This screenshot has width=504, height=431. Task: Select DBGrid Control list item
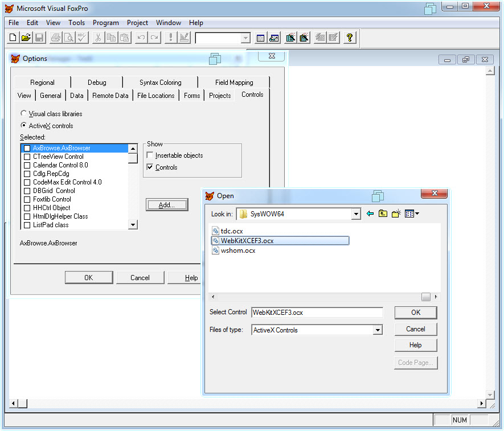pos(54,191)
